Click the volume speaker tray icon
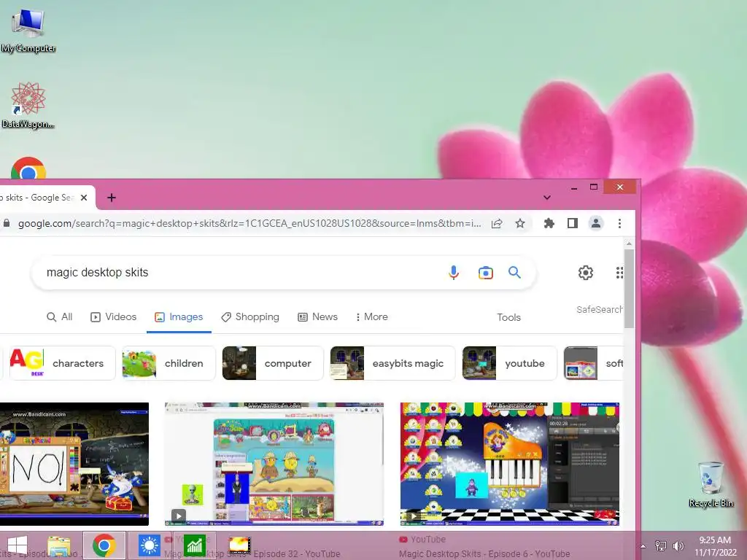The height and width of the screenshot is (560, 747). 678,546
